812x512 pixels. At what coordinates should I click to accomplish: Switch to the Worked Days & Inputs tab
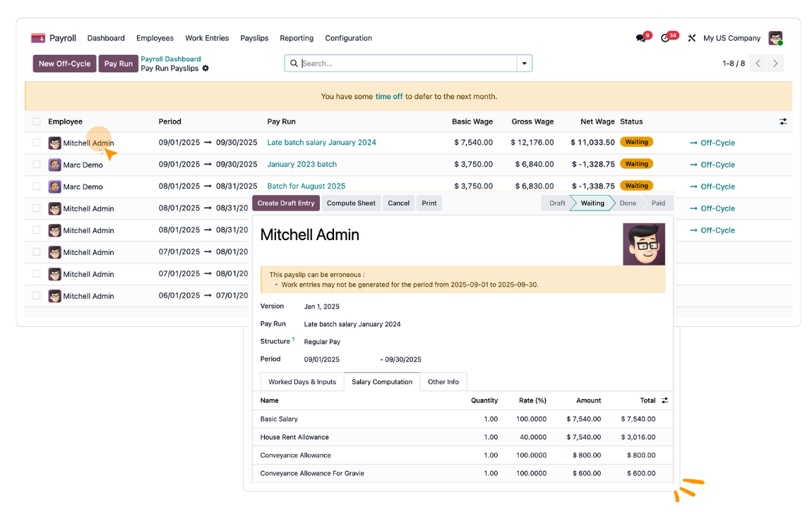(301, 381)
